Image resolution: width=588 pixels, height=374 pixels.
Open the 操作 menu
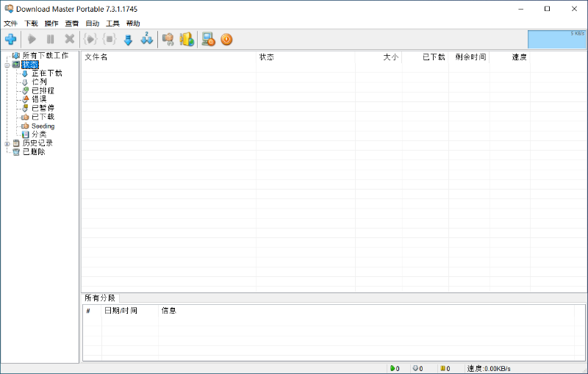(x=51, y=24)
